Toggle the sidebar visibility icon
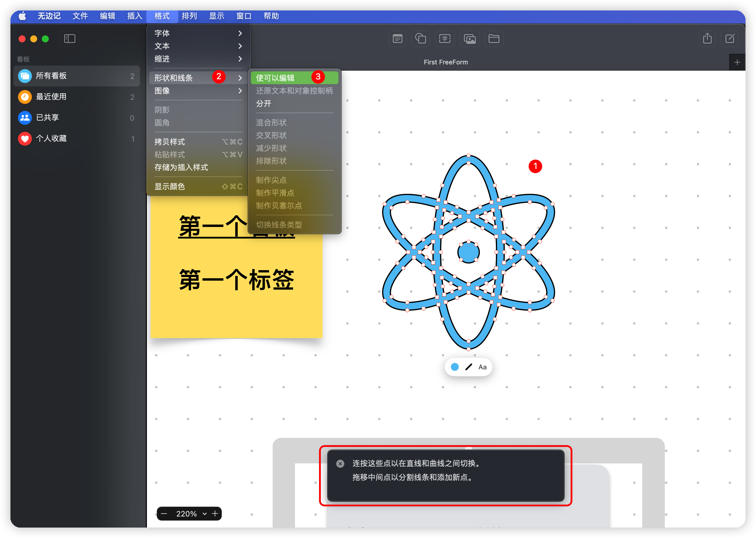Viewport: 756px width, 538px height. (70, 39)
